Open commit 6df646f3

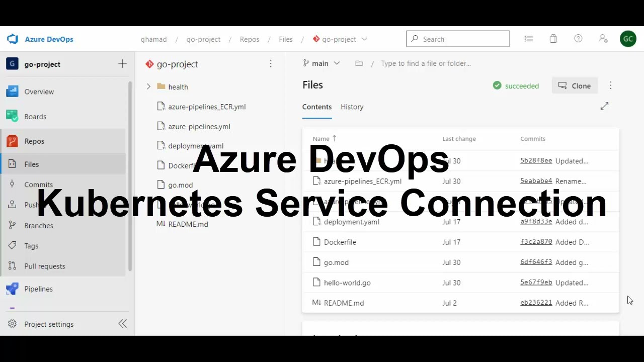[x=536, y=262]
